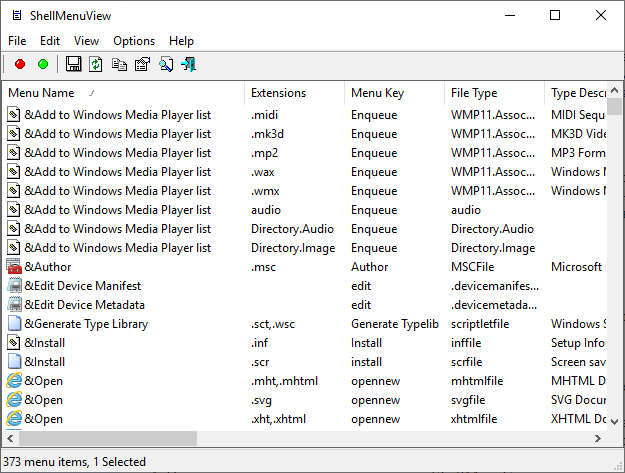Viewport: 625px width, 473px height.
Task: Click the horizontal scrollbar right arrow
Action: click(x=598, y=438)
